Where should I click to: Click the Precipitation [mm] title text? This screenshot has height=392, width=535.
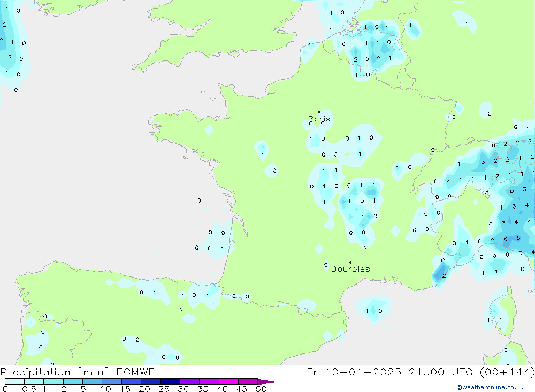(x=55, y=372)
